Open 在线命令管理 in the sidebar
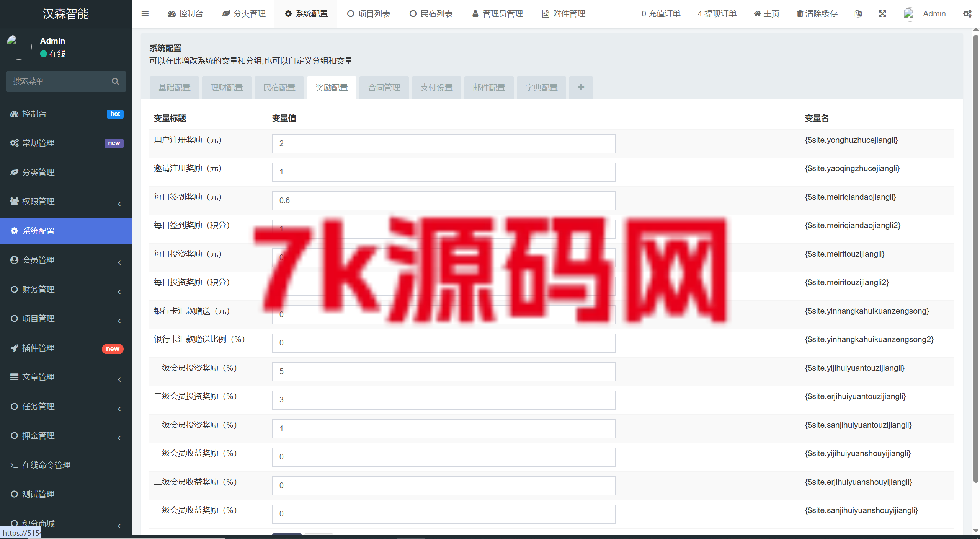The height and width of the screenshot is (539, 980). [66, 465]
